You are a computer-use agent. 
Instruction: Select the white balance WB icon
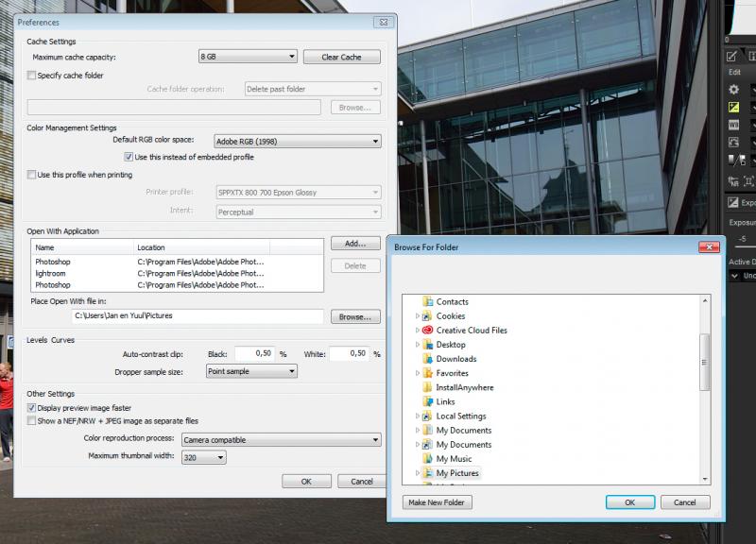coord(733,125)
